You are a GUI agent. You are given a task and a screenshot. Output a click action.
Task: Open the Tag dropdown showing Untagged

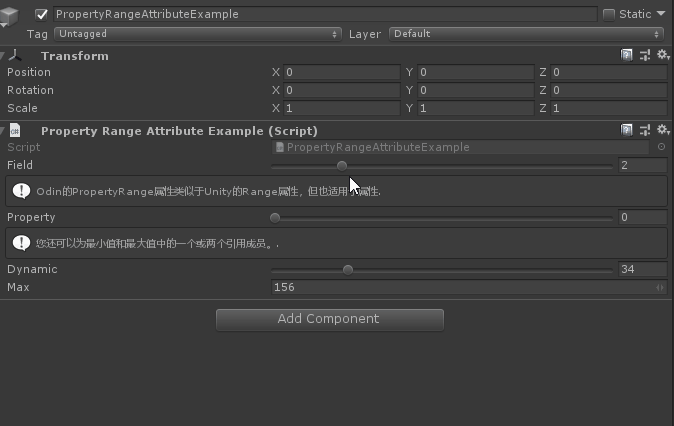198,34
